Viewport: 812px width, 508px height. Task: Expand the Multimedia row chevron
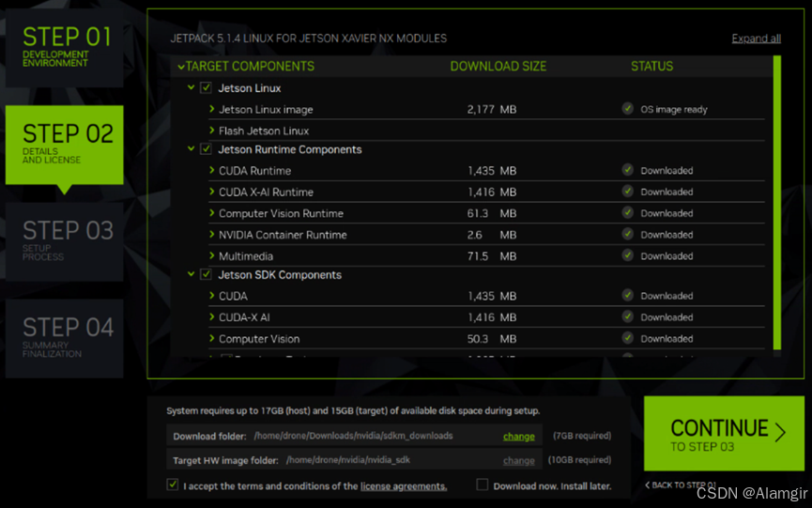coord(211,255)
